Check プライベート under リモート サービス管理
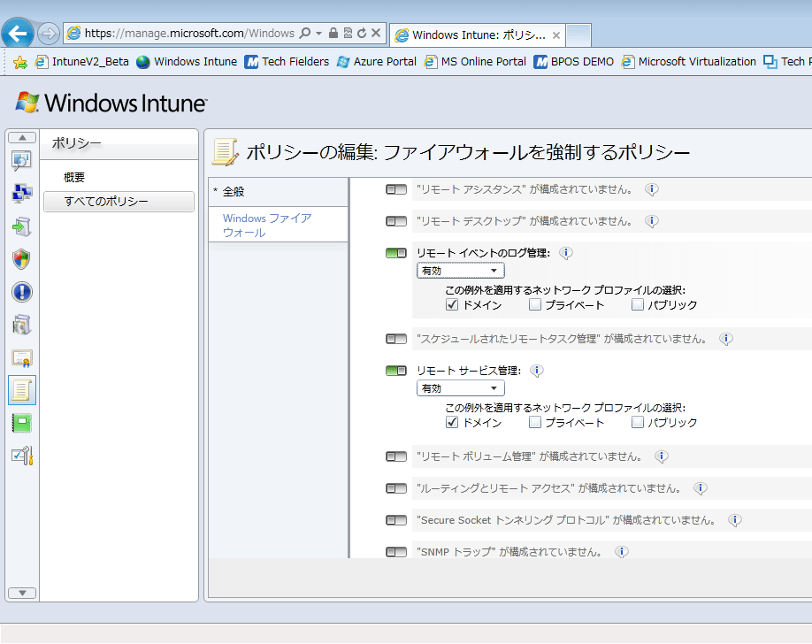Screen dimensions: 812x644 click(535, 422)
